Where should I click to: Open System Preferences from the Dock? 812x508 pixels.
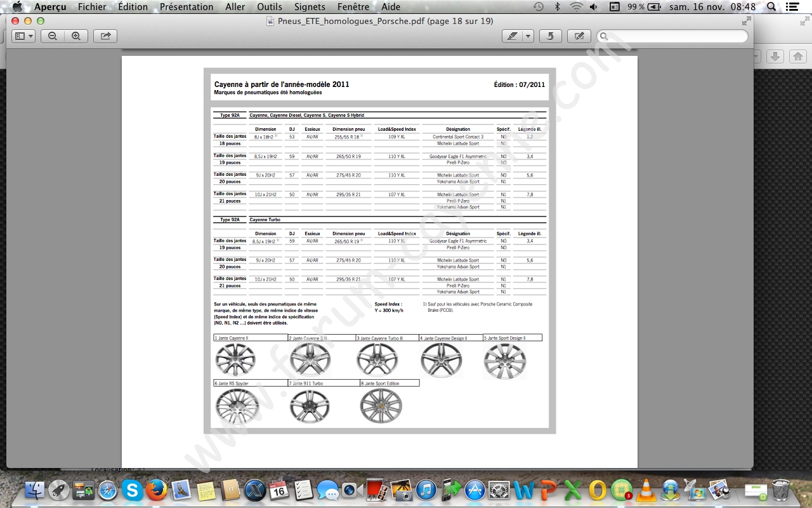tap(499, 490)
